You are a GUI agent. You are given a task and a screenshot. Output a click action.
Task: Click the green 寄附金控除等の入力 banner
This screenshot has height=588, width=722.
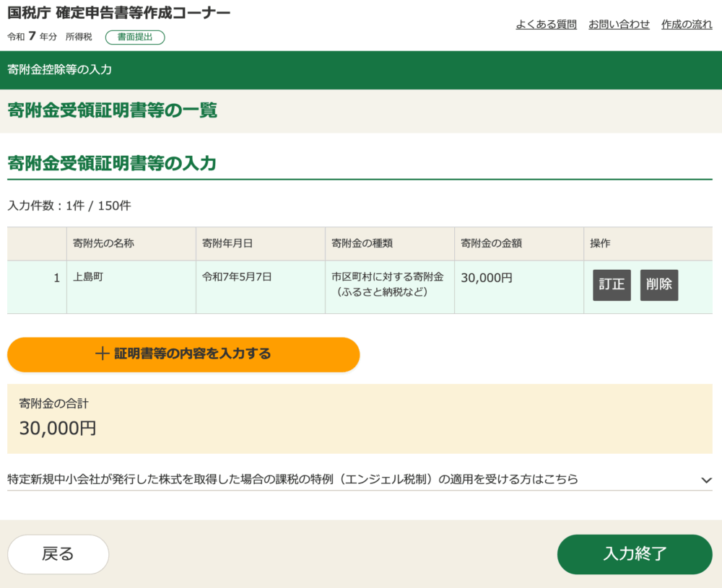pos(361,70)
